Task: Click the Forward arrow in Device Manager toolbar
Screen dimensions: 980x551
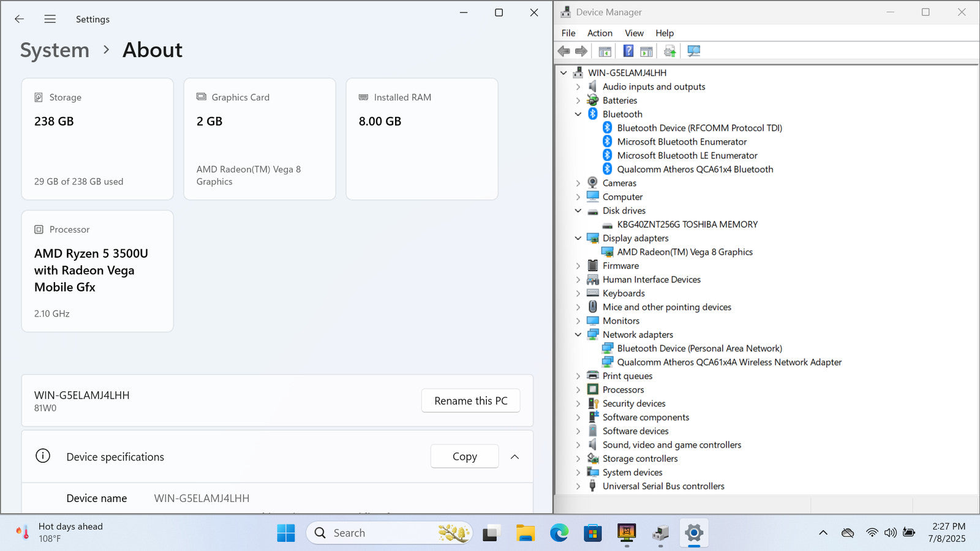Action: click(x=581, y=51)
